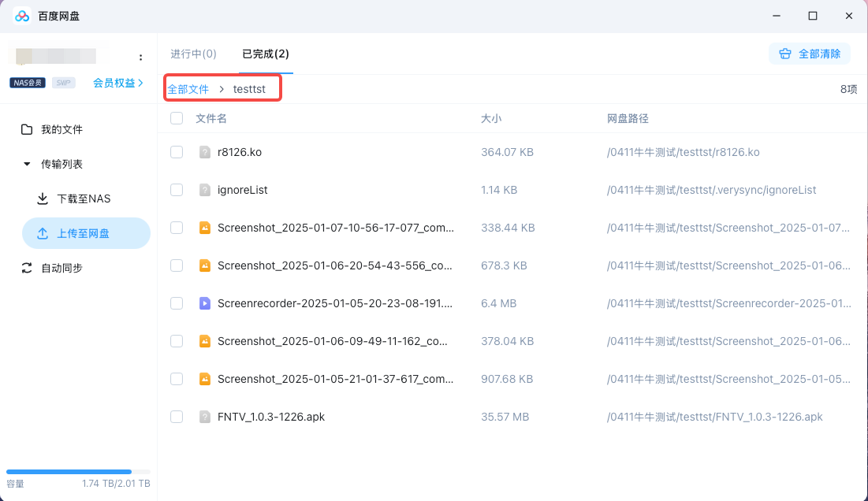Click the file name ignoreList
Viewport: 868px width, 501px height.
tap(243, 190)
